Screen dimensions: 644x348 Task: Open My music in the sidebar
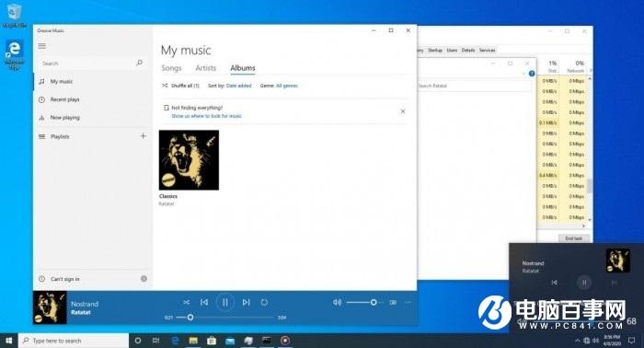click(92, 81)
